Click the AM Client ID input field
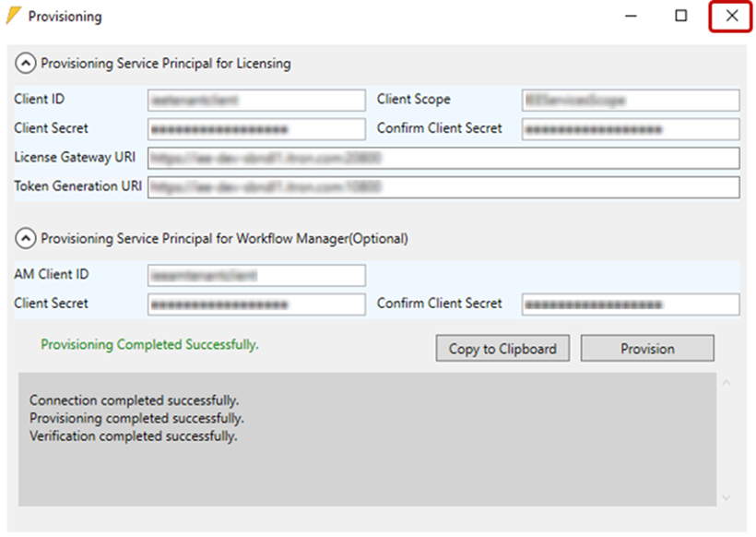This screenshot has height=537, width=756. 256,275
